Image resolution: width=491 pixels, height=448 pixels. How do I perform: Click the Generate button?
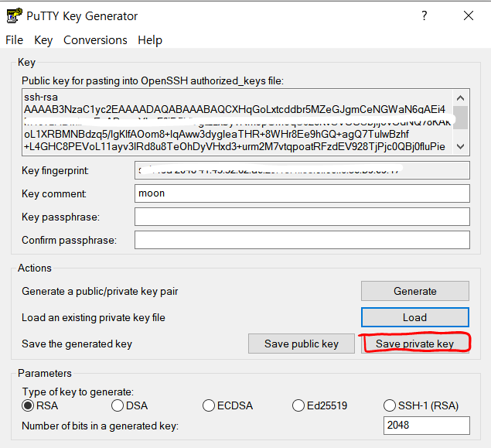(x=415, y=291)
